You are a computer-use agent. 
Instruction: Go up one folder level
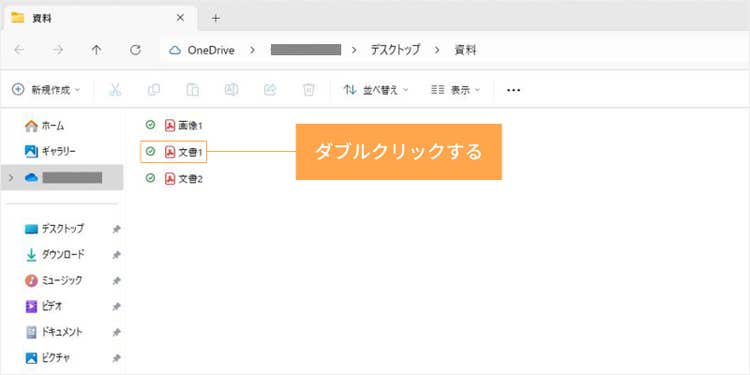(x=97, y=50)
